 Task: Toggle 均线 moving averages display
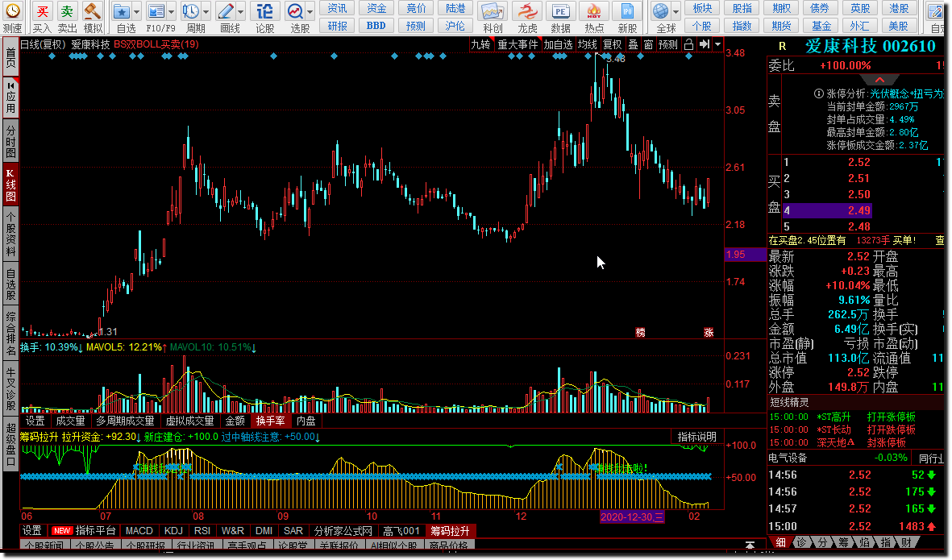[x=587, y=44]
